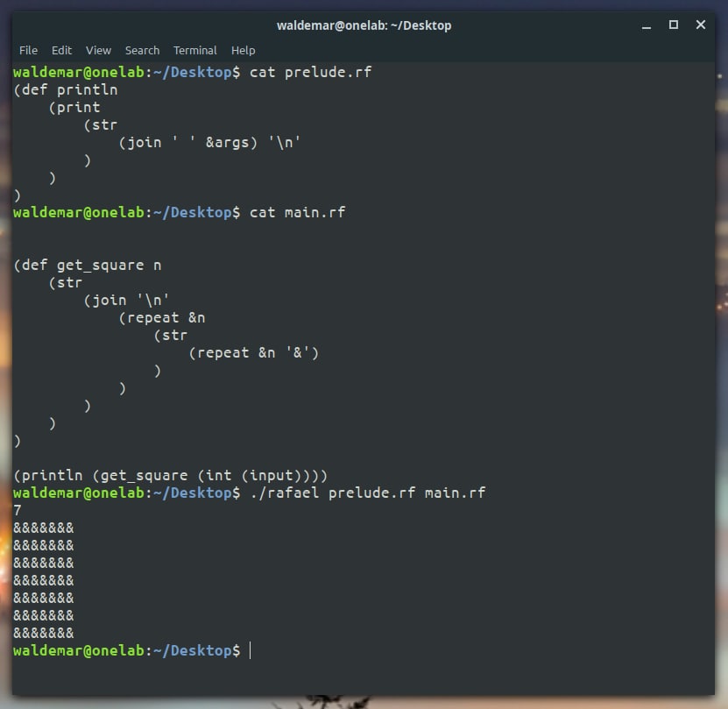Click the last row of ampersands output
Viewport: 728px width, 709px height.
pos(44,634)
